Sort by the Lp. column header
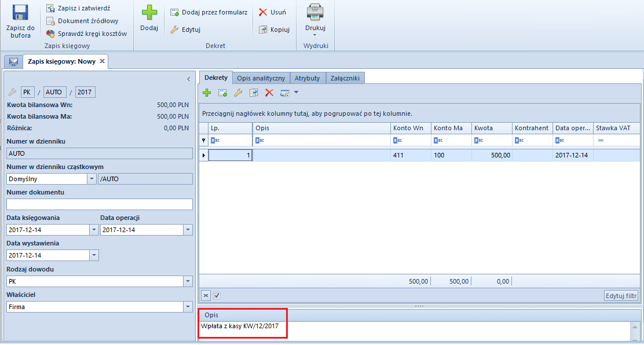This screenshot has height=345, width=644. (230, 128)
